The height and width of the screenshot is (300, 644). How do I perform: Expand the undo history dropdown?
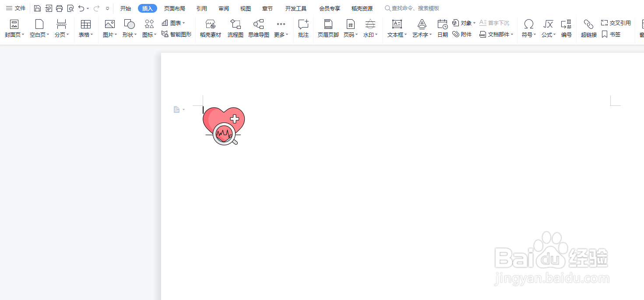pyautogui.click(x=88, y=9)
